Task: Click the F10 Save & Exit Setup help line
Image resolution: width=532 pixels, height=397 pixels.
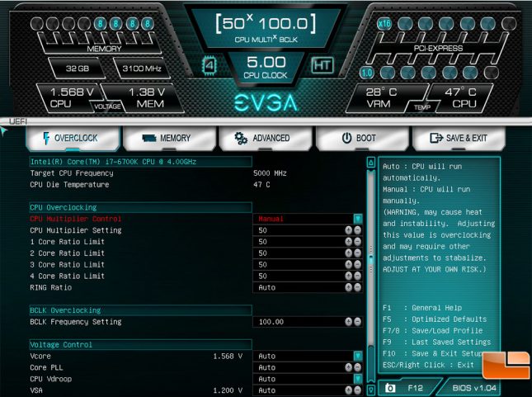Action: click(431, 353)
